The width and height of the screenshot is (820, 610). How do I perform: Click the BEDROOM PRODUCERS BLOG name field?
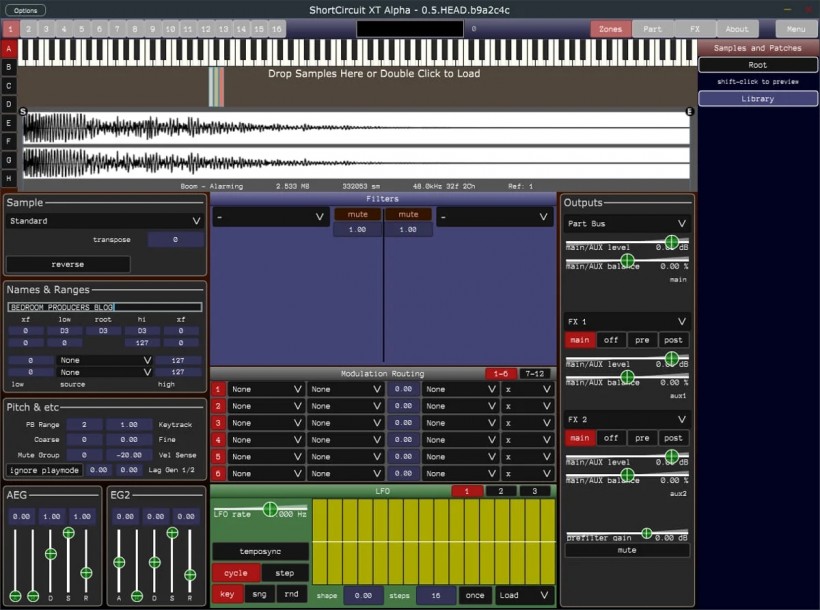[105, 307]
